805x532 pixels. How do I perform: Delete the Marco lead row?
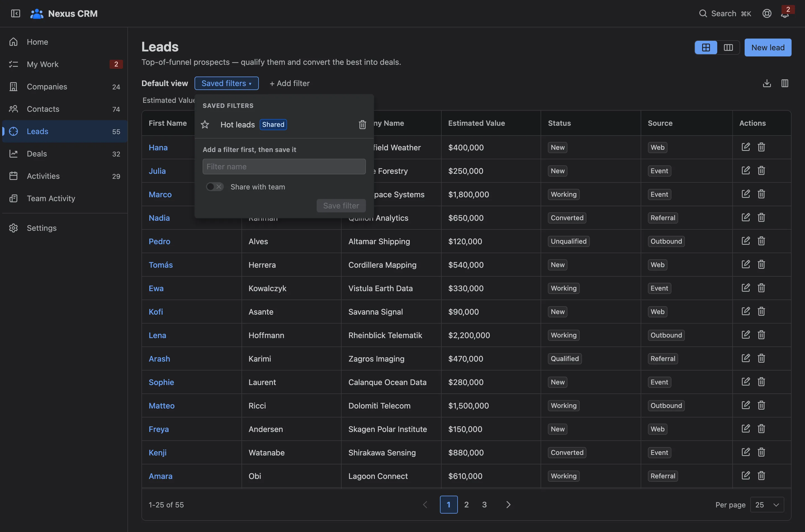(x=761, y=194)
